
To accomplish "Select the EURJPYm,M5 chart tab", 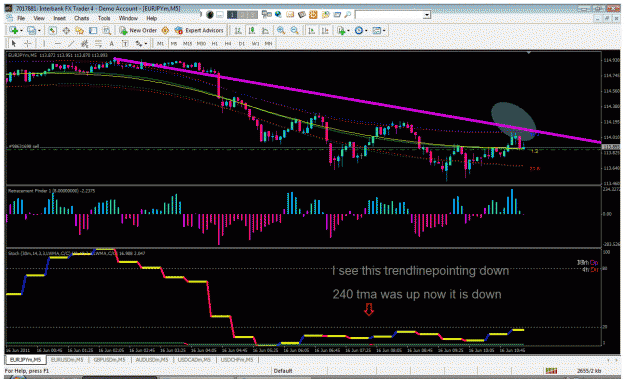I will tap(26, 360).
